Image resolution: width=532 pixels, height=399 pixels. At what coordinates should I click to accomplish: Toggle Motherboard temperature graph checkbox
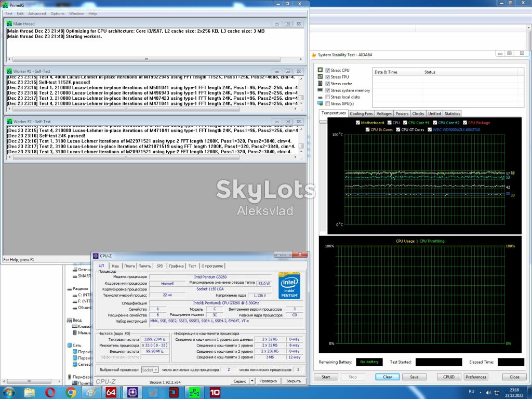[x=357, y=123]
